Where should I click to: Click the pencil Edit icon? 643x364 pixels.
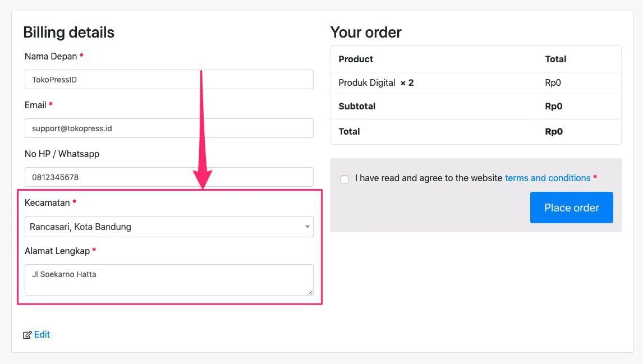point(27,335)
